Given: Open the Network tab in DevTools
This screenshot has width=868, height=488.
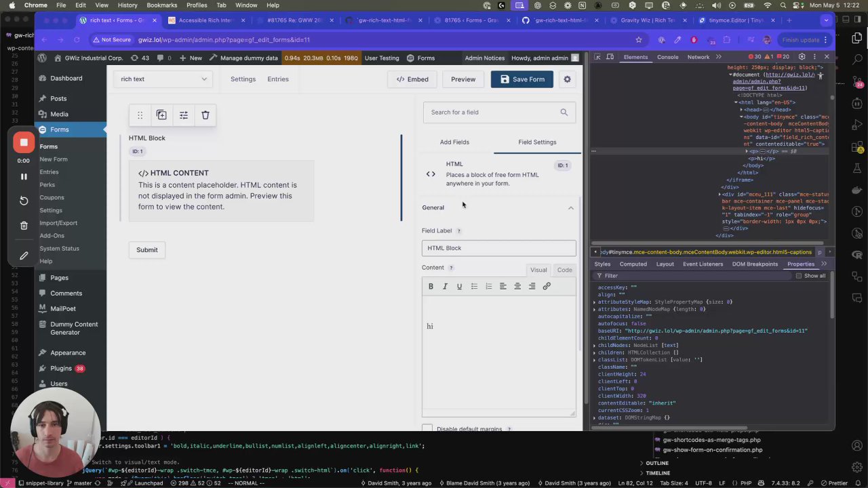Looking at the screenshot, I should [x=698, y=57].
